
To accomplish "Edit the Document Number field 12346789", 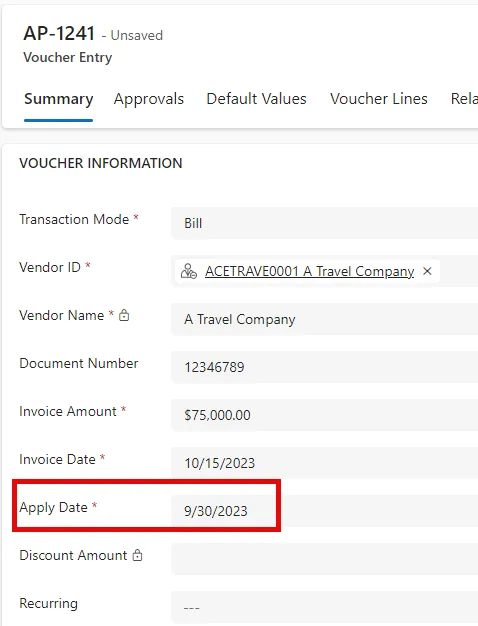I will click(x=324, y=367).
